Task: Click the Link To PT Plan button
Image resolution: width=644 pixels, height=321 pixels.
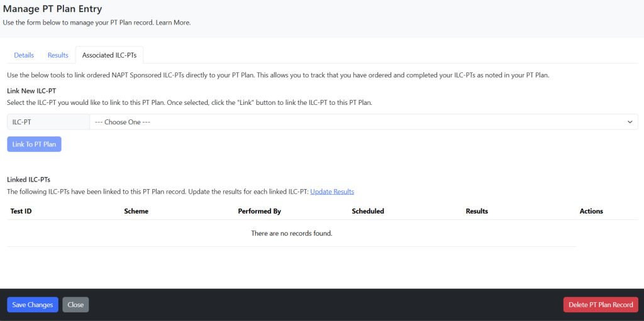Action: 34,144
